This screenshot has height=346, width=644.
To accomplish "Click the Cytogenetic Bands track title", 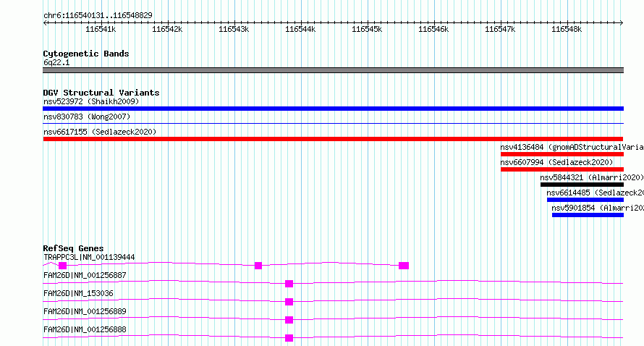I will click(x=86, y=54).
